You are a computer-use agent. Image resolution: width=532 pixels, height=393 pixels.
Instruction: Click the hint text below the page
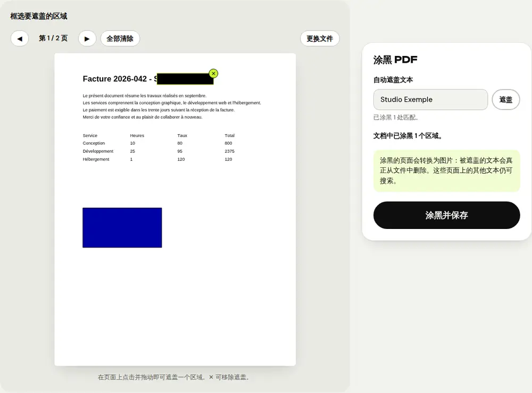pos(174,377)
